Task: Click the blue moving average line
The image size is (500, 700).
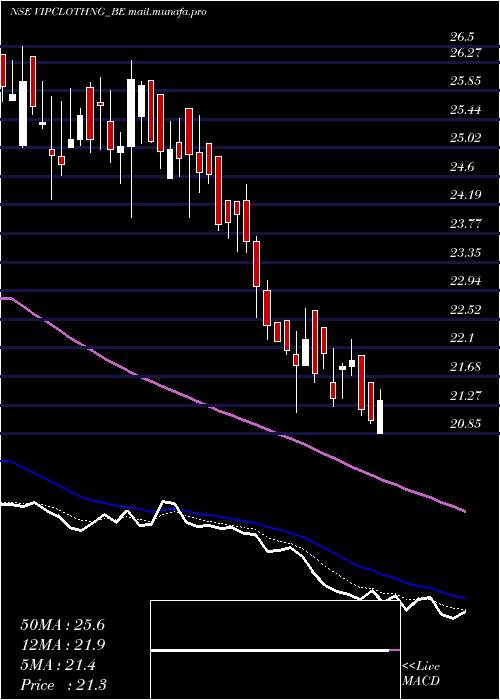Action: 233,520
